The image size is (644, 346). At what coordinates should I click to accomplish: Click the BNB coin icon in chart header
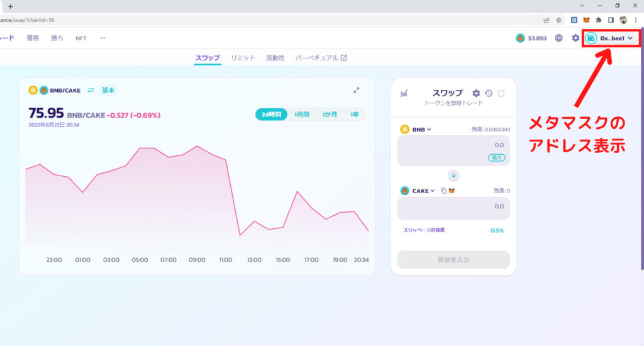point(33,90)
